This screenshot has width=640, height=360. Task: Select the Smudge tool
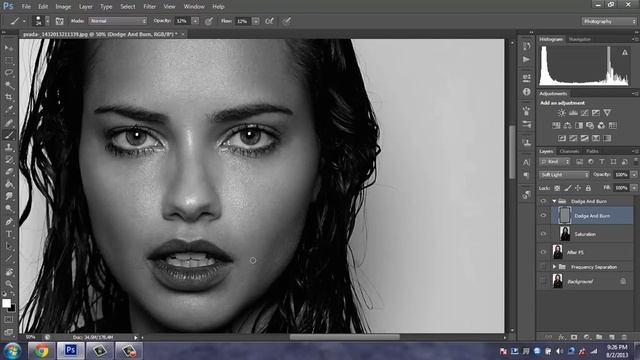(x=9, y=196)
